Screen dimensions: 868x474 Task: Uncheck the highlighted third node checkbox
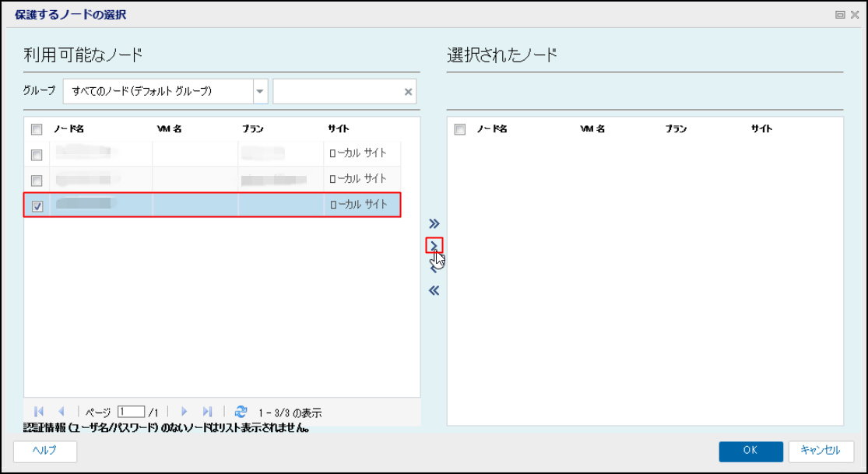[37, 206]
